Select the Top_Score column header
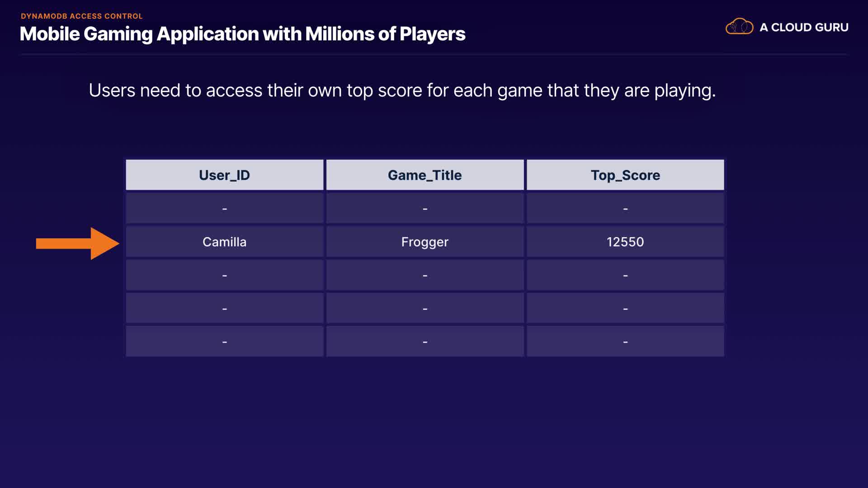 (x=625, y=175)
